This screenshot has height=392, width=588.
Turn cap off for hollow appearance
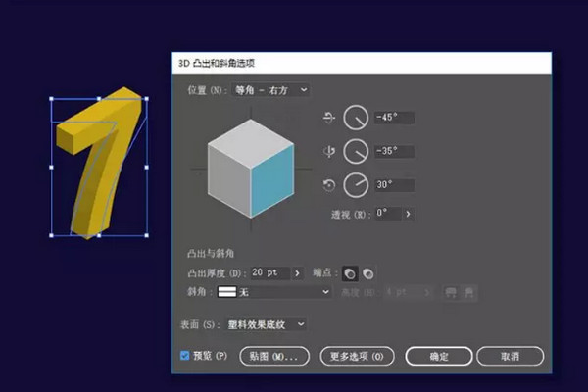click(367, 273)
